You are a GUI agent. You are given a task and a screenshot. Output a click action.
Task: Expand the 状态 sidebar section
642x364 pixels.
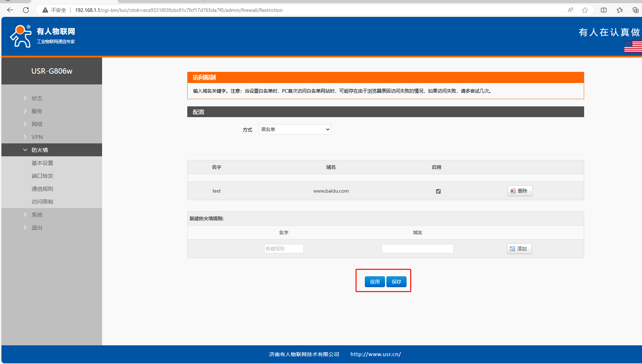coord(37,98)
